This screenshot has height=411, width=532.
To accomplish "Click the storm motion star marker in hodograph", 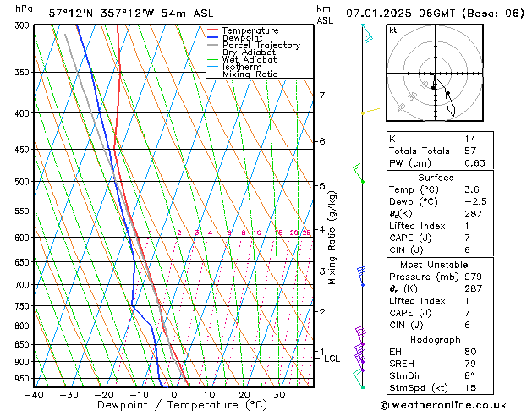I will (x=433, y=88).
